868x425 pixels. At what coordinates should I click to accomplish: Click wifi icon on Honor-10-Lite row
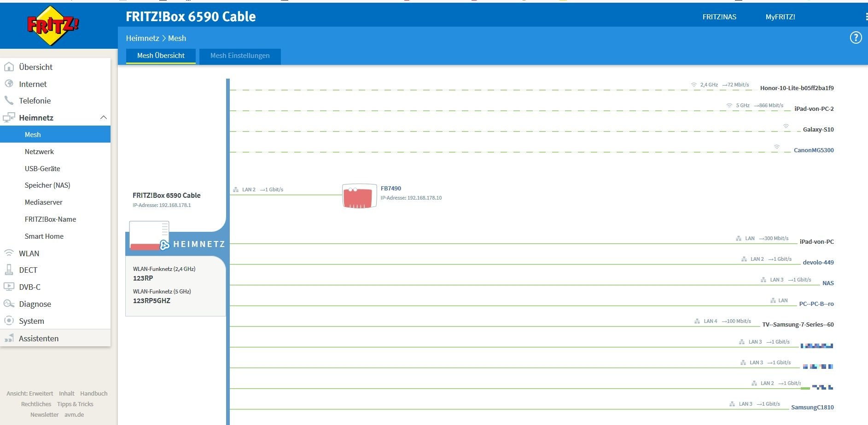694,85
